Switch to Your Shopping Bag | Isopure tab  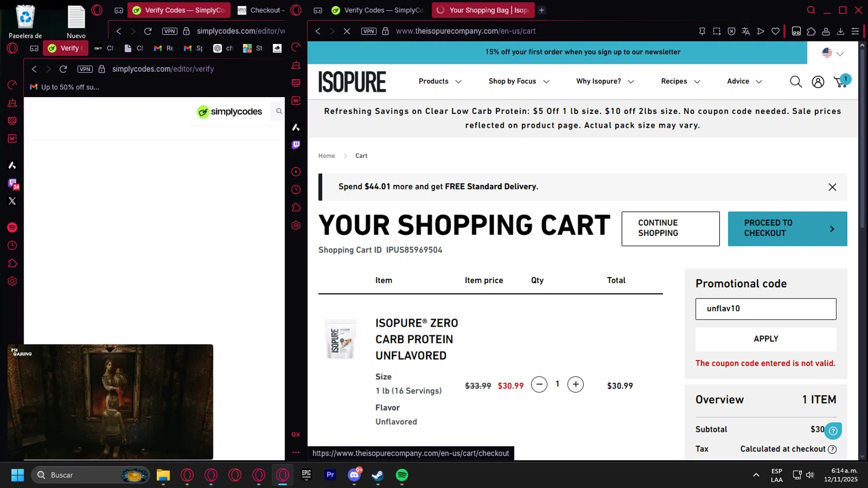(483, 10)
